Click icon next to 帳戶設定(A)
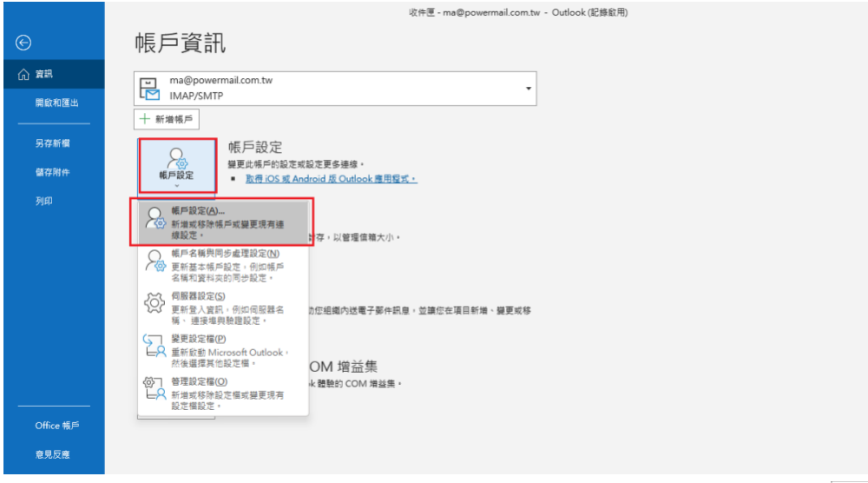The width and height of the screenshot is (868, 483). [x=155, y=218]
